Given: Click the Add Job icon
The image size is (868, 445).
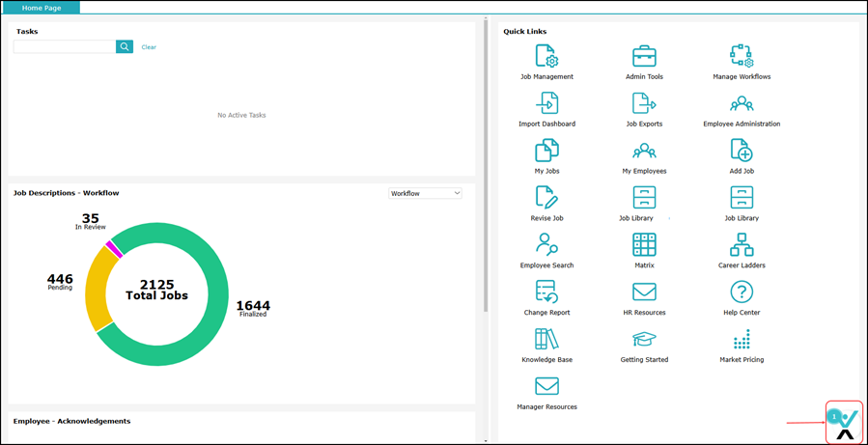Looking at the screenshot, I should [x=742, y=151].
